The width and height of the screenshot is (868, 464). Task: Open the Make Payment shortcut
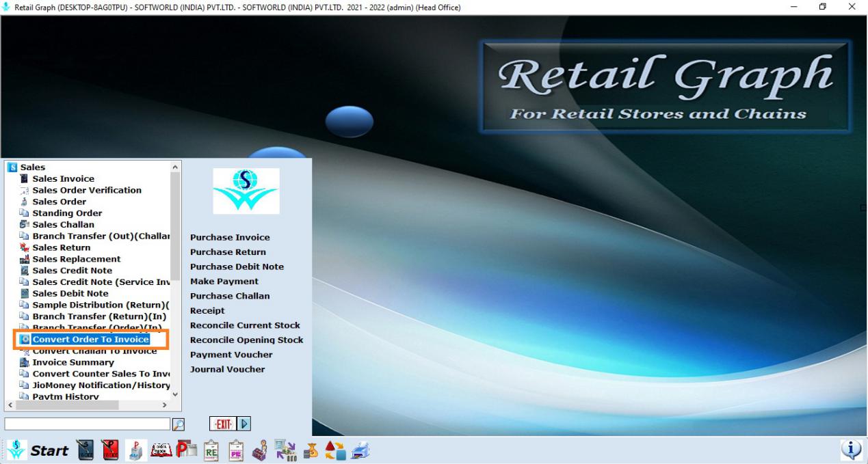coord(224,282)
